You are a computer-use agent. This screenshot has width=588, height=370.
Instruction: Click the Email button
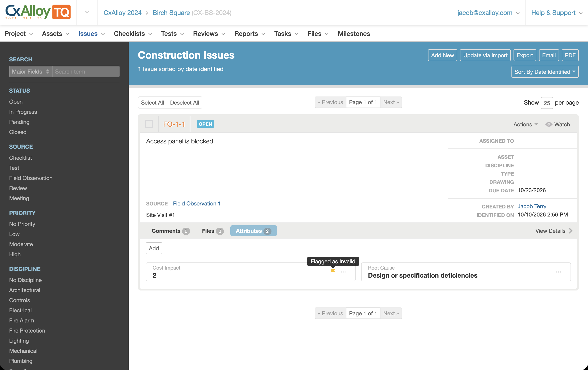click(549, 55)
